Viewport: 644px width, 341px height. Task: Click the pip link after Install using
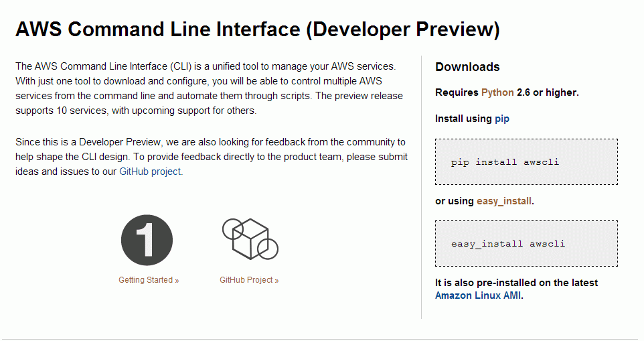tap(502, 119)
